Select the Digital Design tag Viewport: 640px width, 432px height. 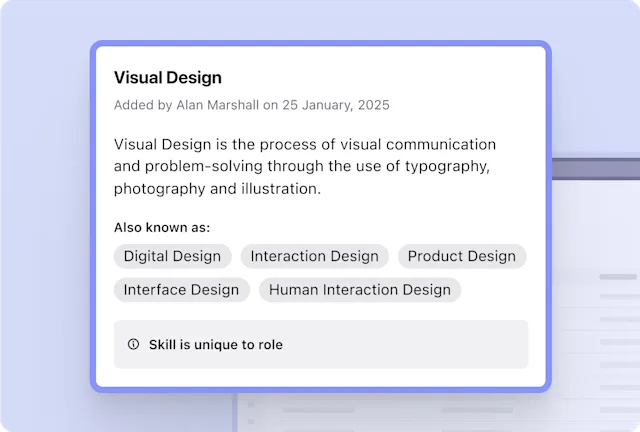pyautogui.click(x=173, y=256)
